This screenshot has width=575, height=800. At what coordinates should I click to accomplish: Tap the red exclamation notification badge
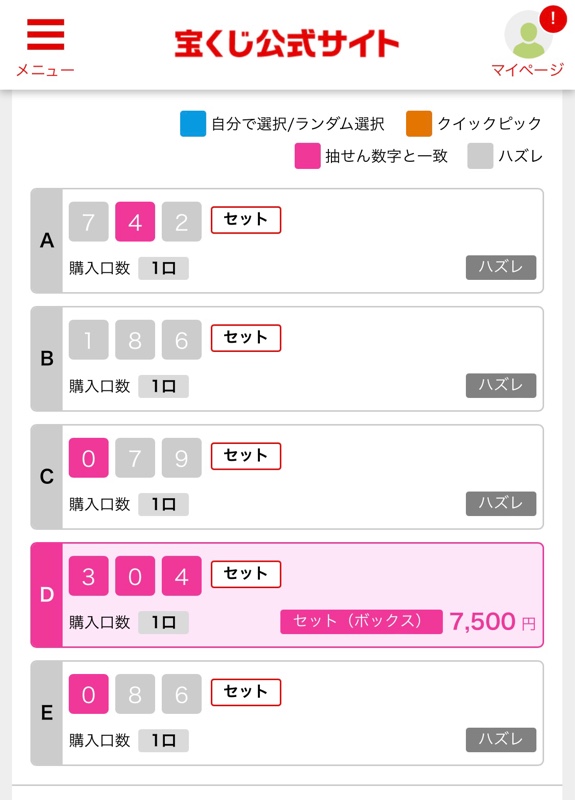(x=553, y=19)
